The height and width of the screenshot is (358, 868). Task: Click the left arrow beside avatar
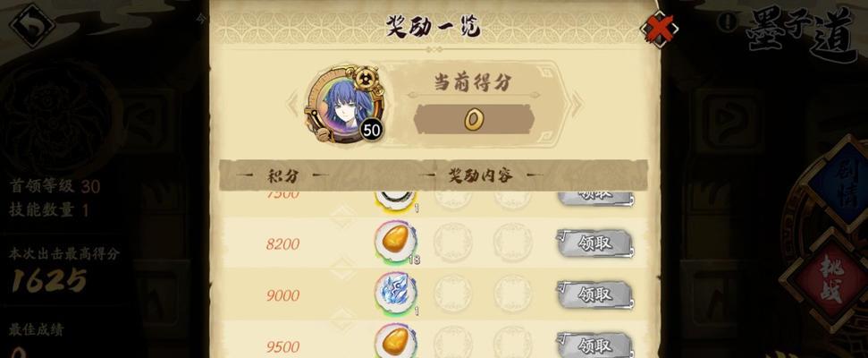[x=291, y=105]
